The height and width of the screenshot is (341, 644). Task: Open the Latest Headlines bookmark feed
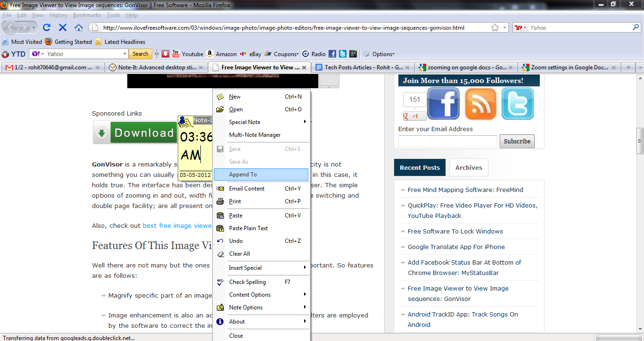(x=120, y=42)
